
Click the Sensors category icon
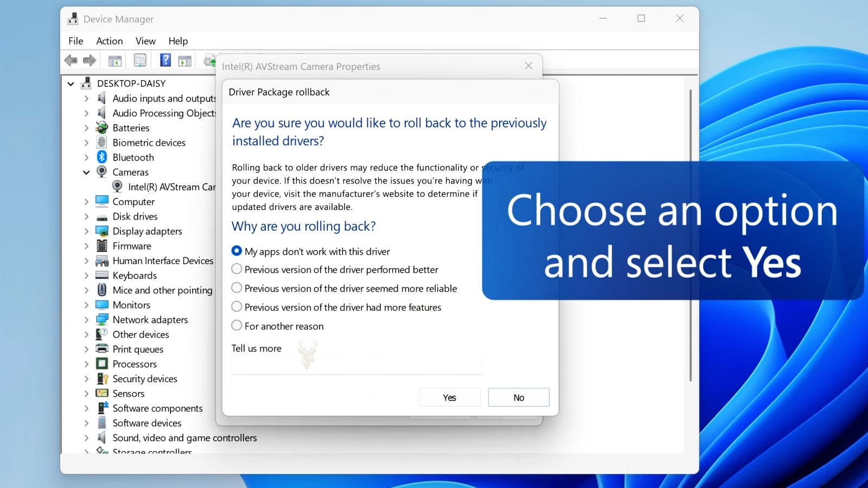tap(102, 393)
